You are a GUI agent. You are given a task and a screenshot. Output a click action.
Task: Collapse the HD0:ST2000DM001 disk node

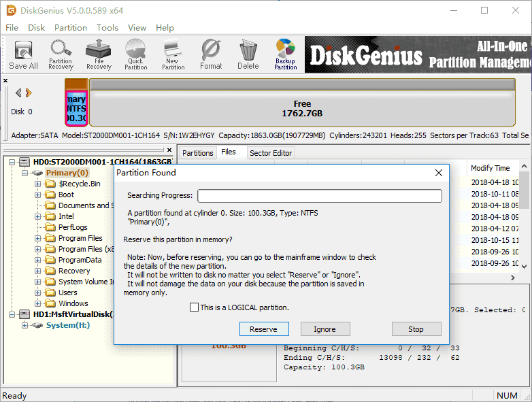[12, 162]
